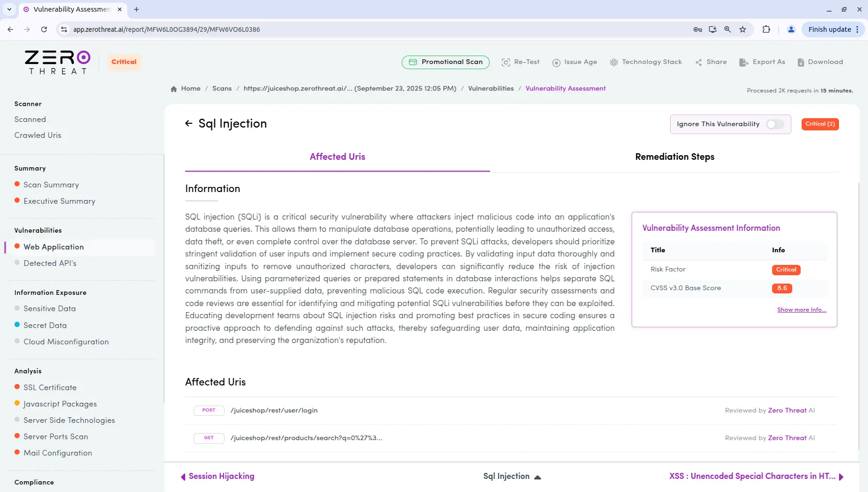Viewport: 868px width, 492px height.
Task: Expand the Sql Injection bottom selector
Action: (x=512, y=477)
